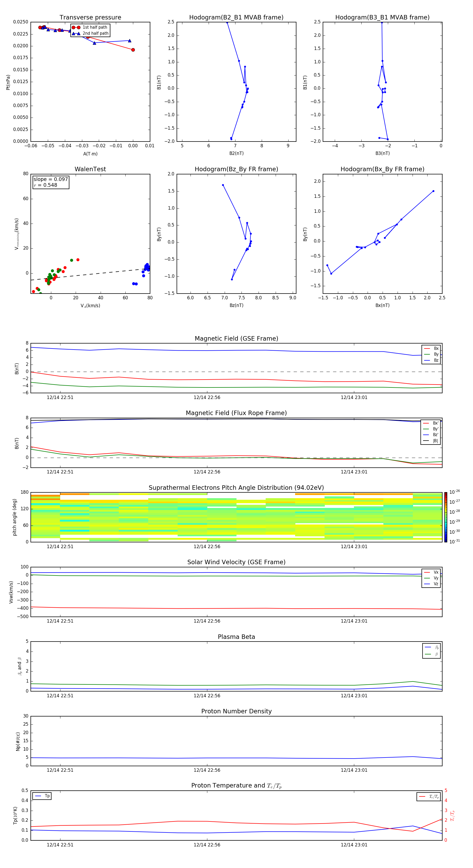Click the 'Np(#/cc)' y-axis label
473x868 pixels.
18,741
